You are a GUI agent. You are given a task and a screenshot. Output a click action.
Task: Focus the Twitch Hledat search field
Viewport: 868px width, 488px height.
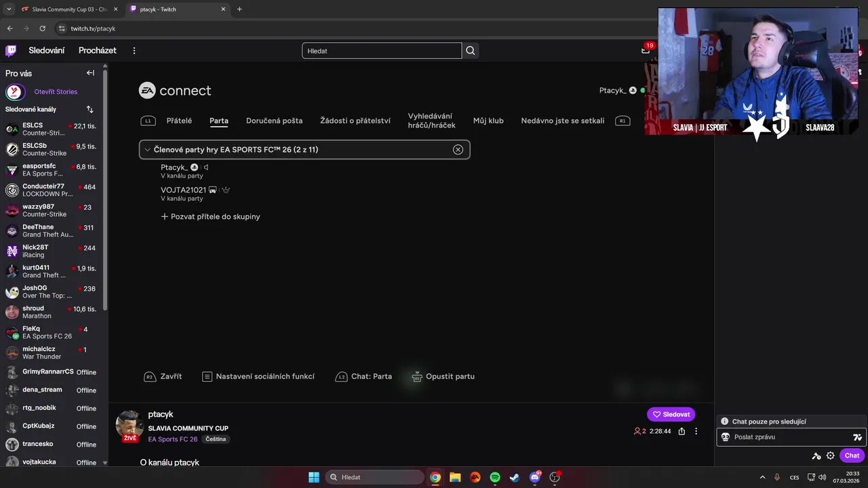click(382, 51)
